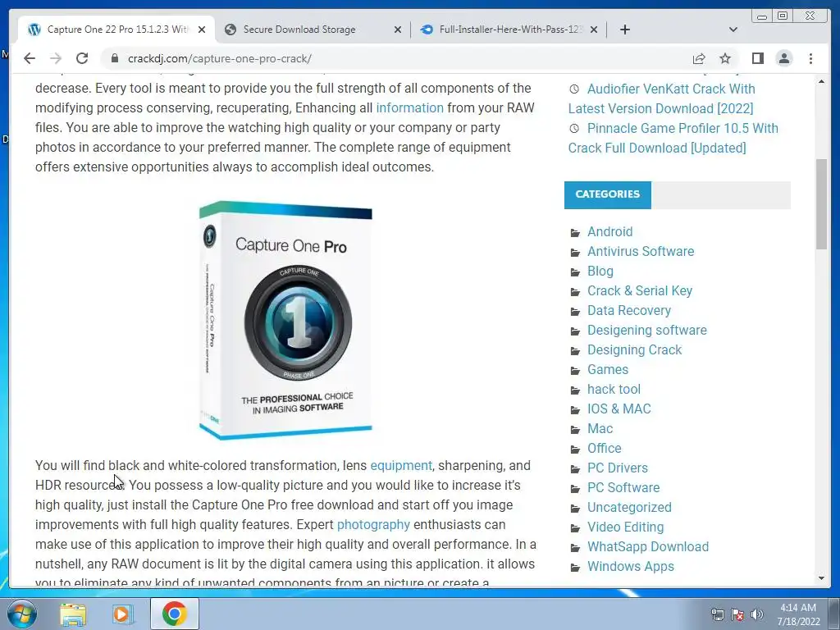Open the hack tool category
The height and width of the screenshot is (630, 840).
click(x=614, y=389)
